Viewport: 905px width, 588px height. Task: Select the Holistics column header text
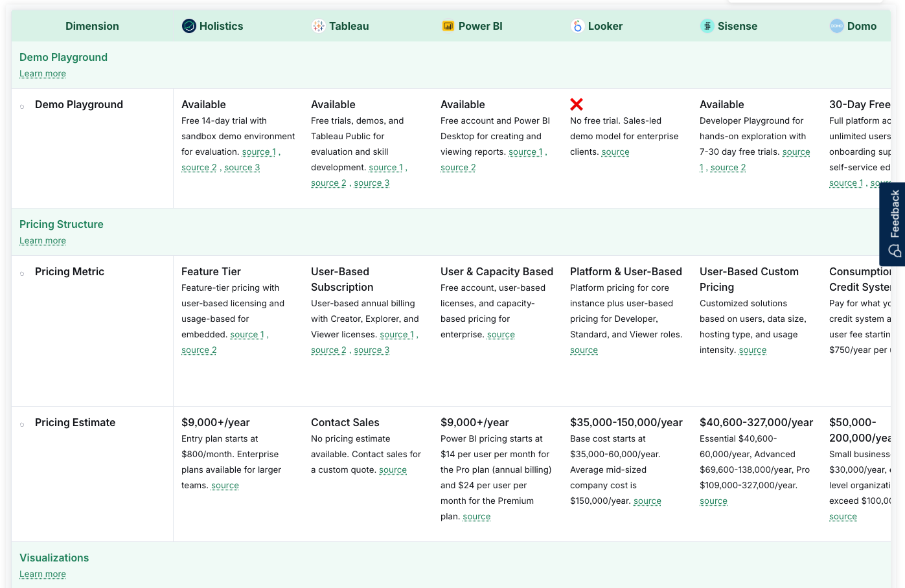[x=222, y=26]
